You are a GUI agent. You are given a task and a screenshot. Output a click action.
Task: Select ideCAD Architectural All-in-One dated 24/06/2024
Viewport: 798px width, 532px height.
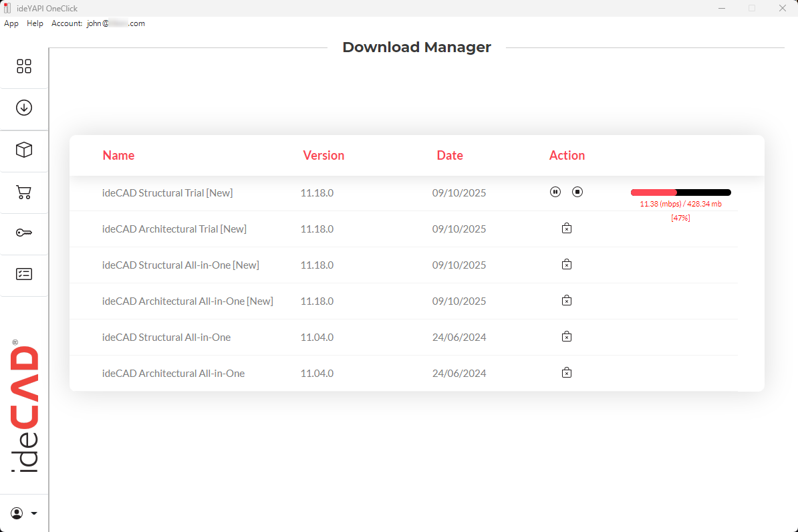pyautogui.click(x=173, y=374)
